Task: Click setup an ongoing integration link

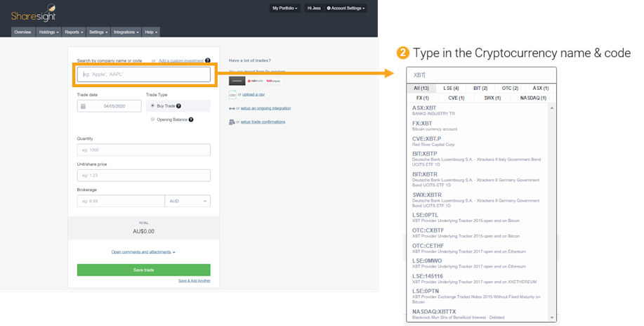Action: click(265, 108)
